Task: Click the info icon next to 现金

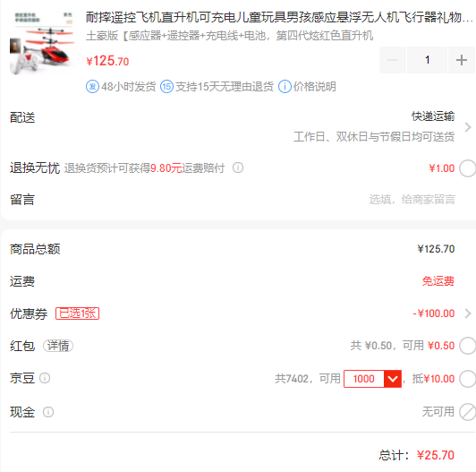Action: (48, 412)
